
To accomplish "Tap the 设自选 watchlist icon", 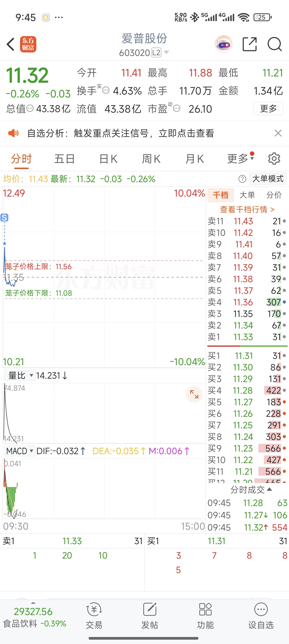I will 261,616.
